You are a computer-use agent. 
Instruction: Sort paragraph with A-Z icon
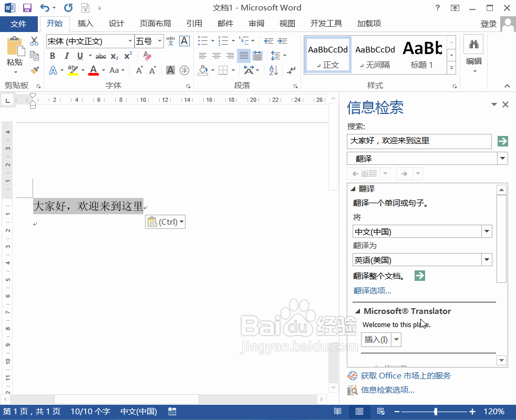tap(273, 70)
